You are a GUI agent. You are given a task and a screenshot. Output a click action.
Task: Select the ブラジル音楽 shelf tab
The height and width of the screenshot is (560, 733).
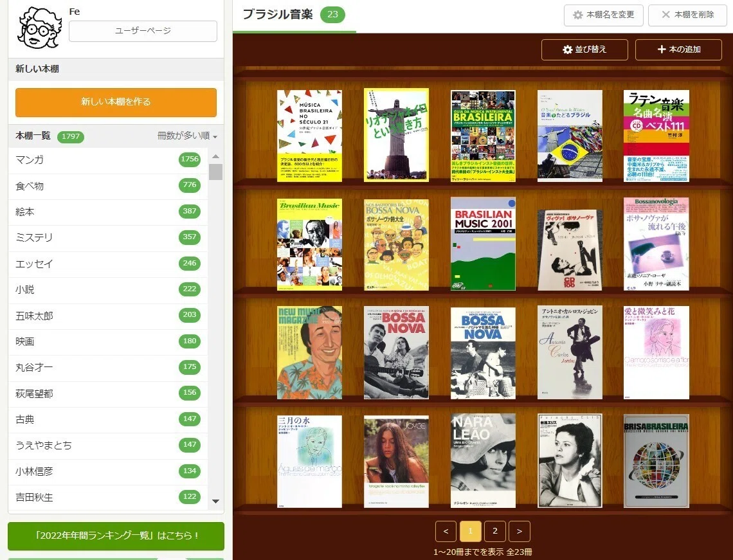pos(294,15)
